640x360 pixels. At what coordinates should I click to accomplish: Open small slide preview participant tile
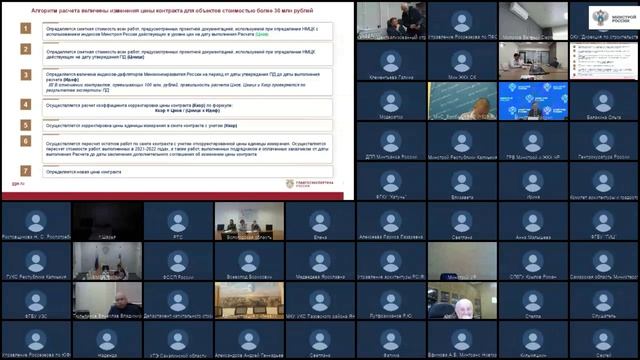pos(603,61)
